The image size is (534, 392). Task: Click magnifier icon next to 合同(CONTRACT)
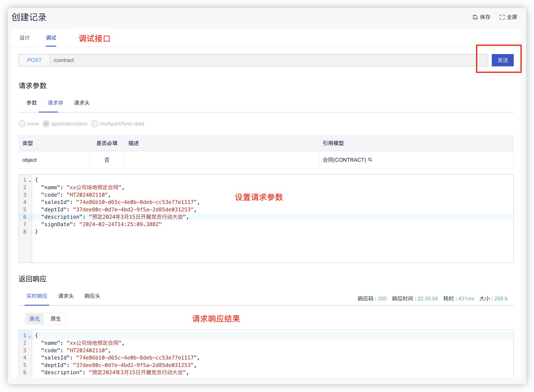click(370, 160)
